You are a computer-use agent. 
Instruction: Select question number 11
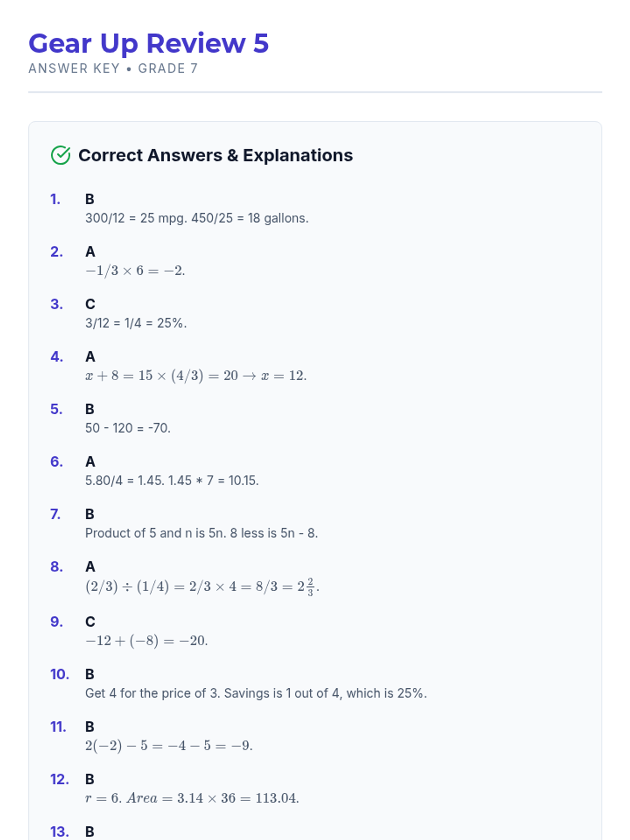coord(58,727)
